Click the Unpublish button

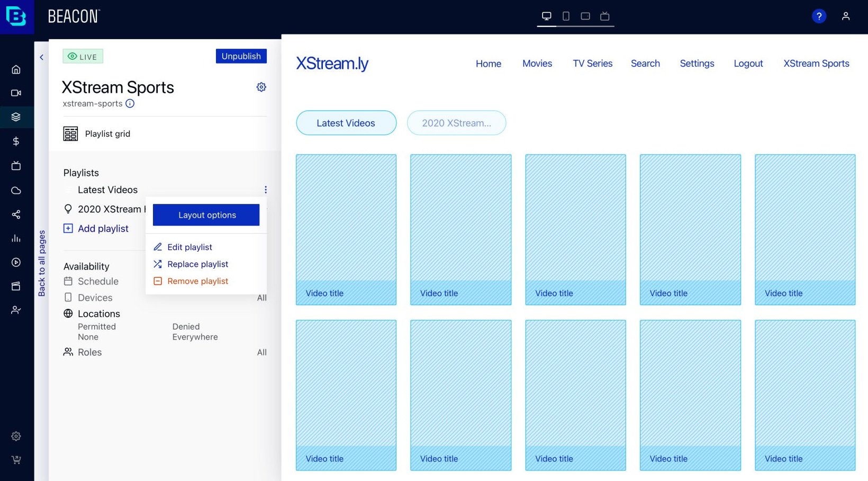(241, 56)
